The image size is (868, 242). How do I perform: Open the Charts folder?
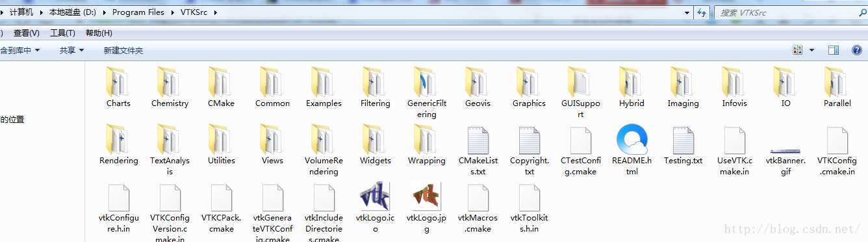pos(118,87)
